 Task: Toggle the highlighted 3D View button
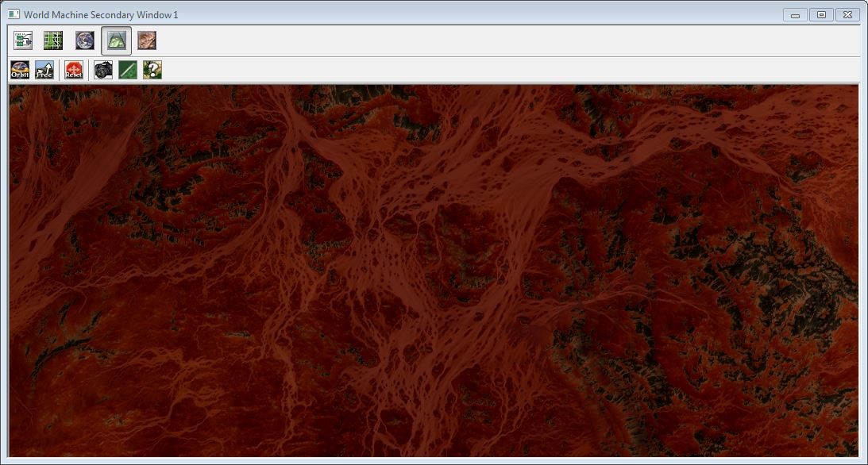[x=114, y=40]
